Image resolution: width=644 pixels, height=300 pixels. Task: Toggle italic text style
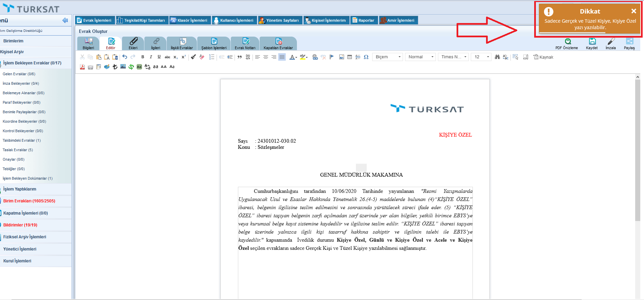pyautogui.click(x=151, y=57)
